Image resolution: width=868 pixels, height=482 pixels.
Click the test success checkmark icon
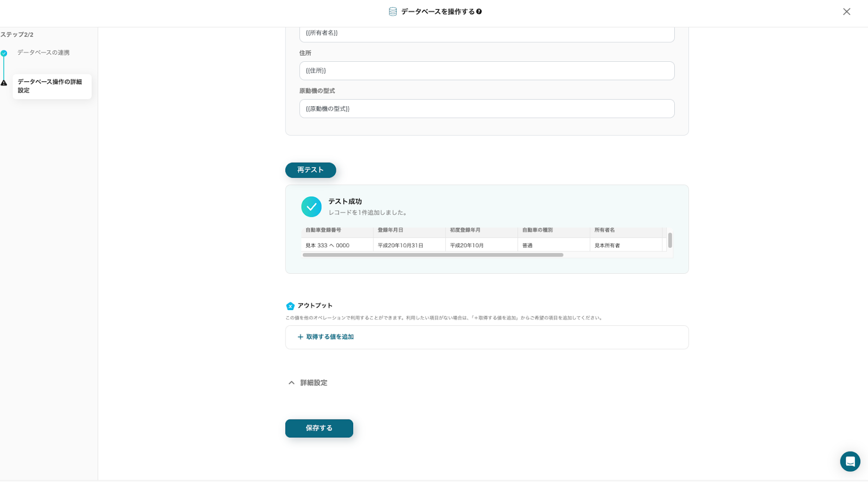(311, 207)
